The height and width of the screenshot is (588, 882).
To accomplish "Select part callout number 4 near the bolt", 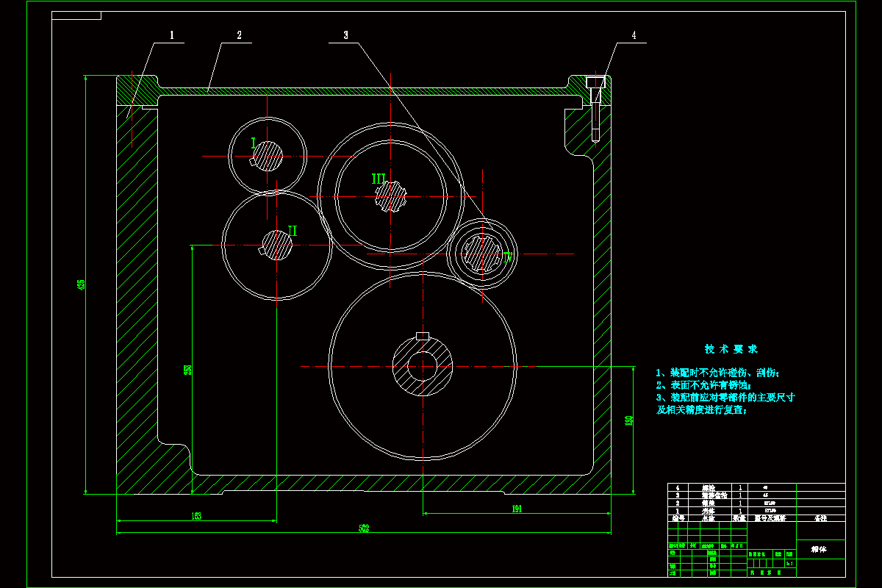I will [x=634, y=35].
